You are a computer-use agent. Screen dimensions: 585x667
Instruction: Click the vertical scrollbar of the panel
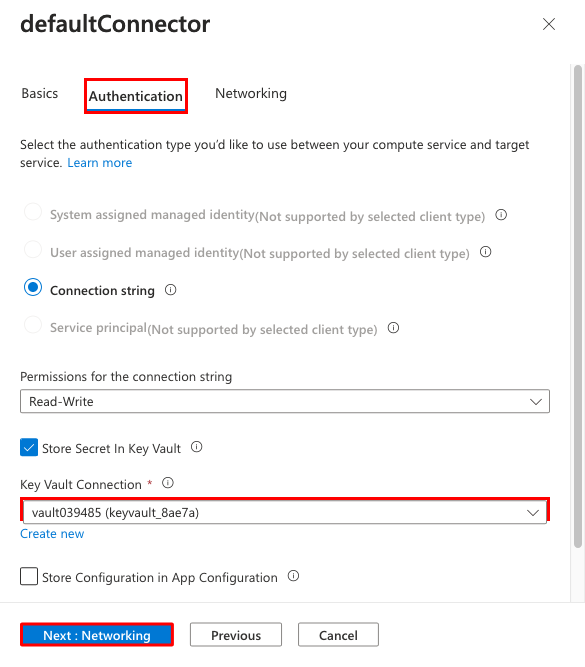(577, 306)
